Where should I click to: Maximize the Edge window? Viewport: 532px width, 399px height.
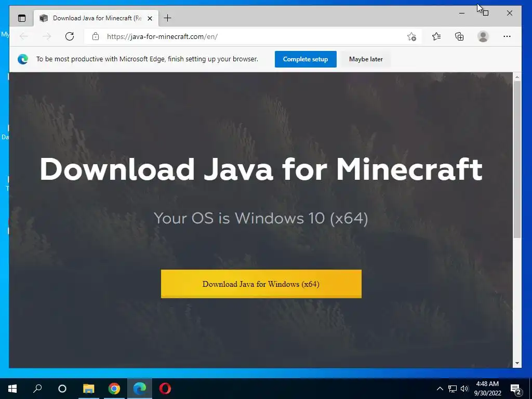click(486, 13)
